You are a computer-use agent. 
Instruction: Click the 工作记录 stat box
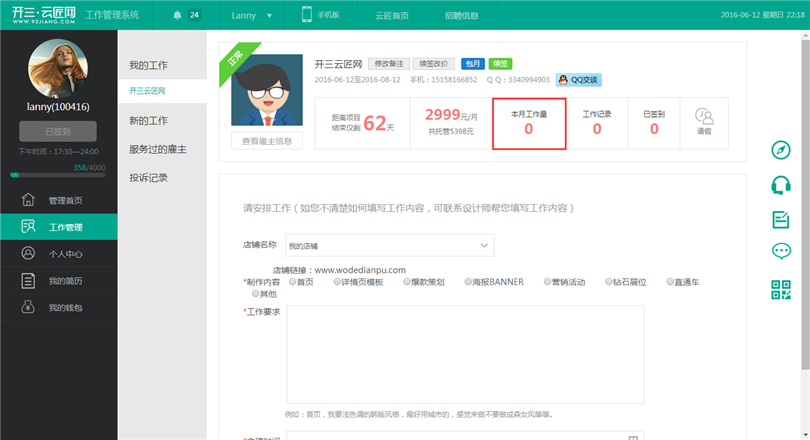click(597, 123)
